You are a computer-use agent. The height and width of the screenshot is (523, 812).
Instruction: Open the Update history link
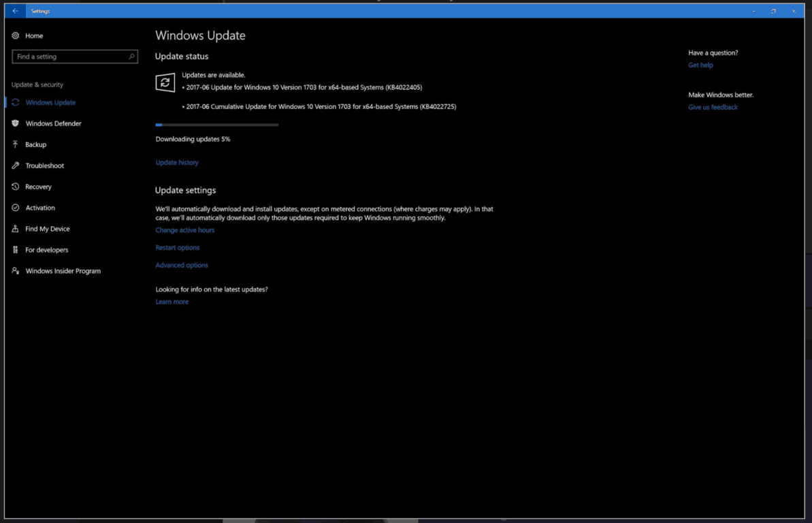click(177, 162)
